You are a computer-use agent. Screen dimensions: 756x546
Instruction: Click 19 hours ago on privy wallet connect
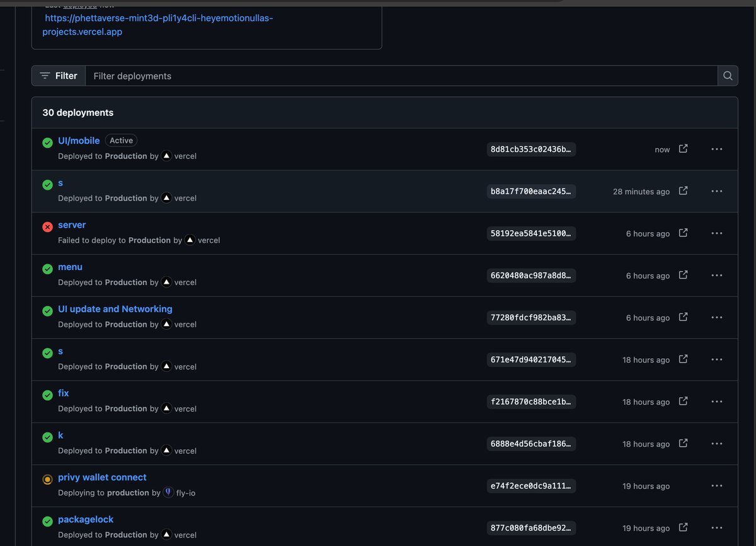pyautogui.click(x=646, y=486)
